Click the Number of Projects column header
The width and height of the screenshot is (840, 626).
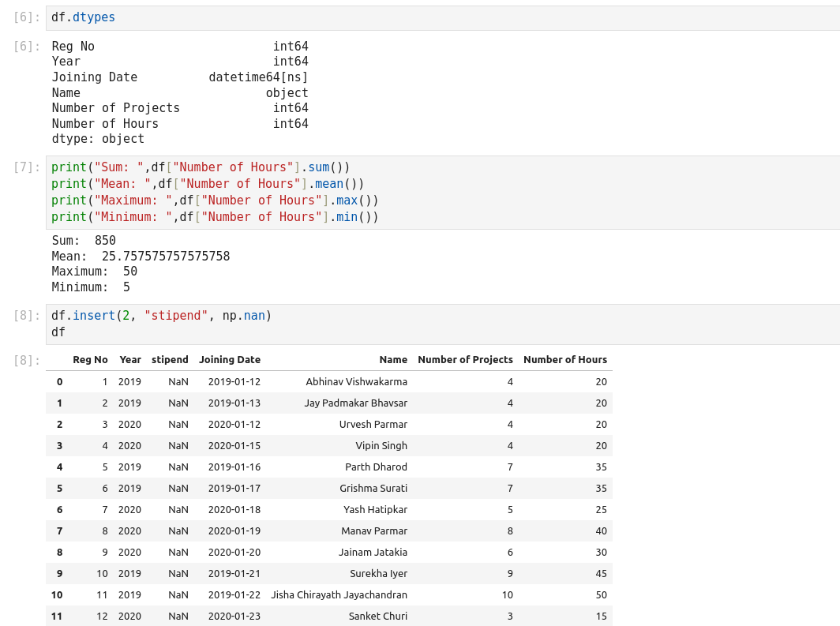pyautogui.click(x=465, y=360)
